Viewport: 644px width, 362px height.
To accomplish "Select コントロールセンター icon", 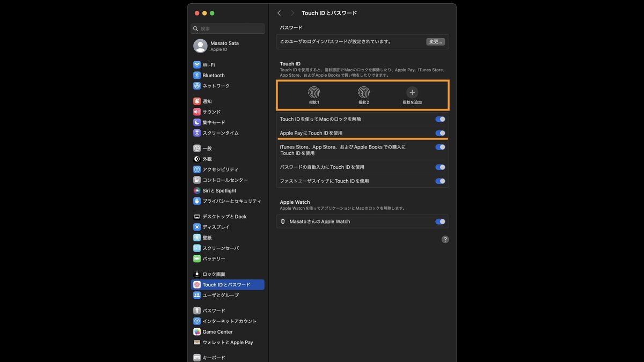I will 197,180.
